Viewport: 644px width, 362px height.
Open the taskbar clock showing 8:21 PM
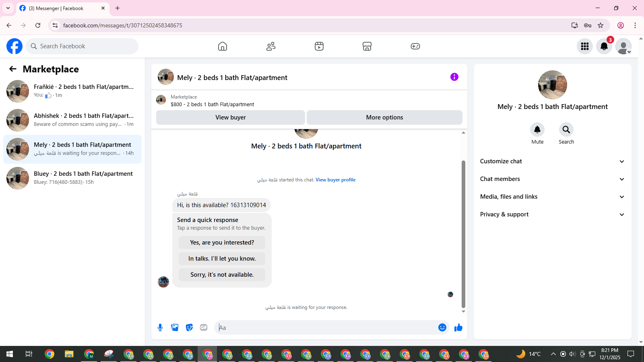(x=610, y=354)
